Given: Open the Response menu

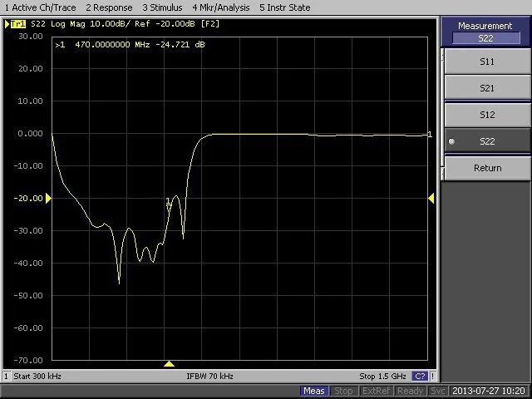Looking at the screenshot, I should [x=109, y=7].
